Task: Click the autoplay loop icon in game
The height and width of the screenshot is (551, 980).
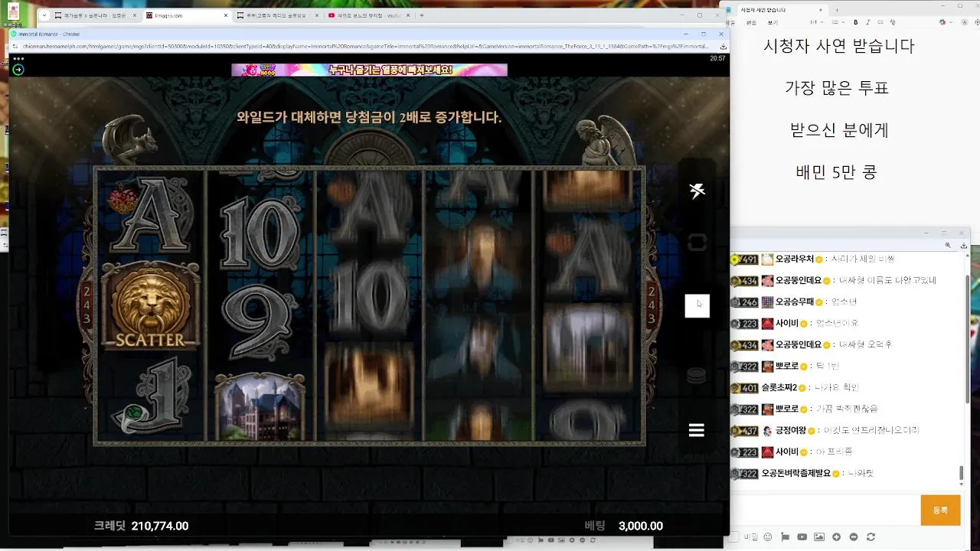Action: tap(697, 243)
